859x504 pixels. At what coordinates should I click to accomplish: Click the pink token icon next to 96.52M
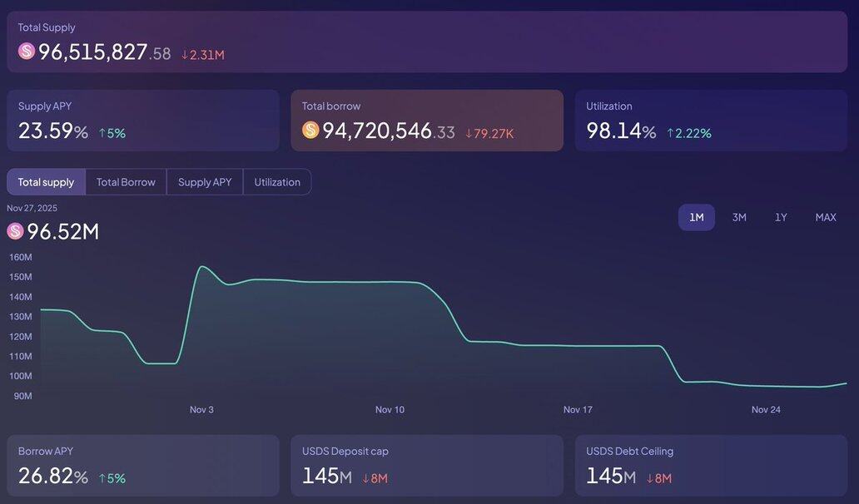tap(15, 231)
